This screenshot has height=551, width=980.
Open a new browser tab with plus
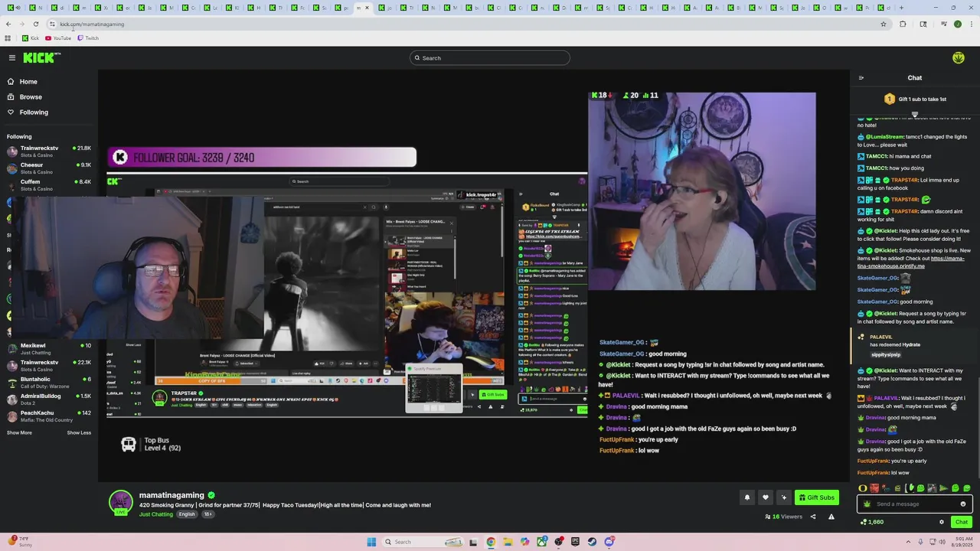click(901, 8)
